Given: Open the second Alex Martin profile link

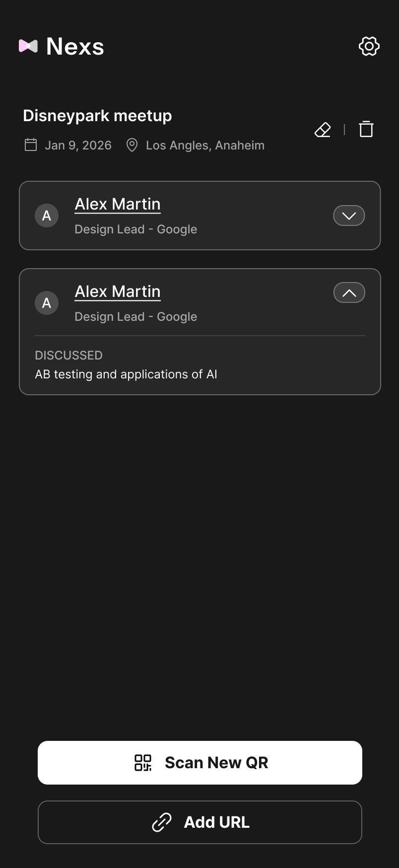Looking at the screenshot, I should click(x=117, y=291).
